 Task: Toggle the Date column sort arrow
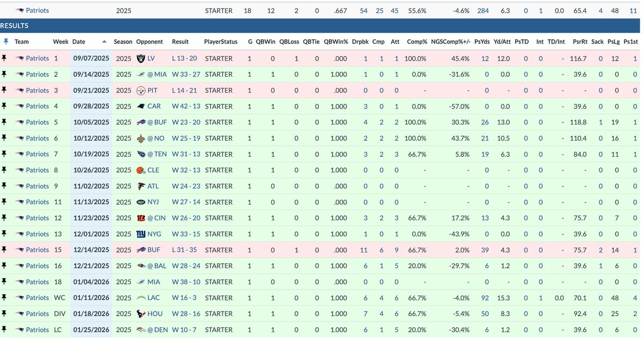click(104, 42)
